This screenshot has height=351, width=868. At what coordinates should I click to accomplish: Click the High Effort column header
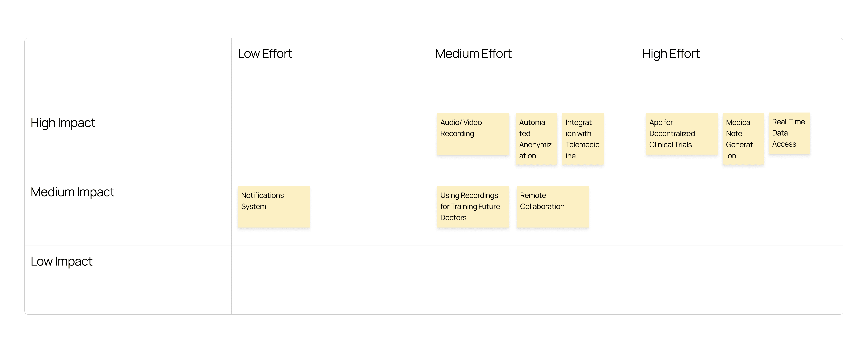tap(671, 54)
